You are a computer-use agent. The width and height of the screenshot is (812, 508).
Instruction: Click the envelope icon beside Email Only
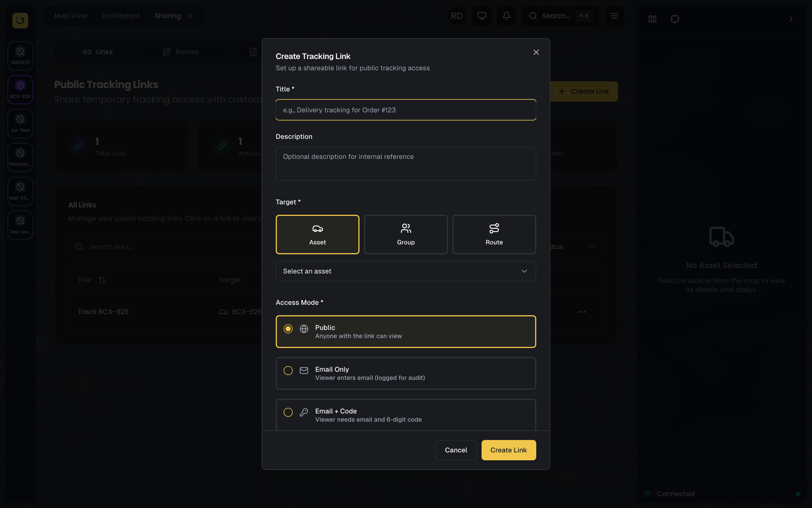coord(304,371)
